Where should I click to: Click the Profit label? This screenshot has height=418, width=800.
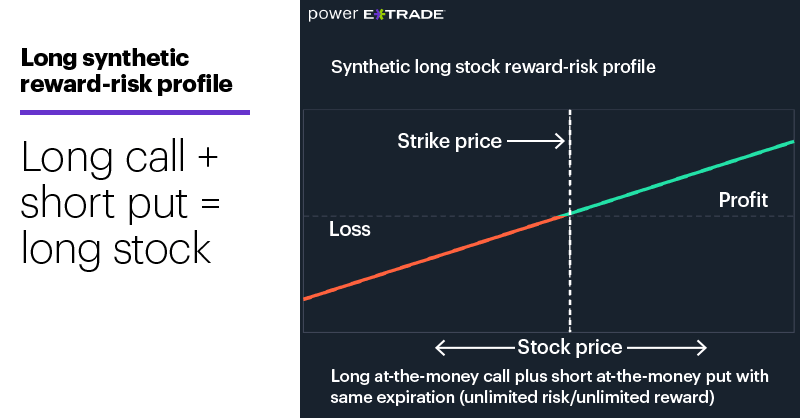[743, 200]
